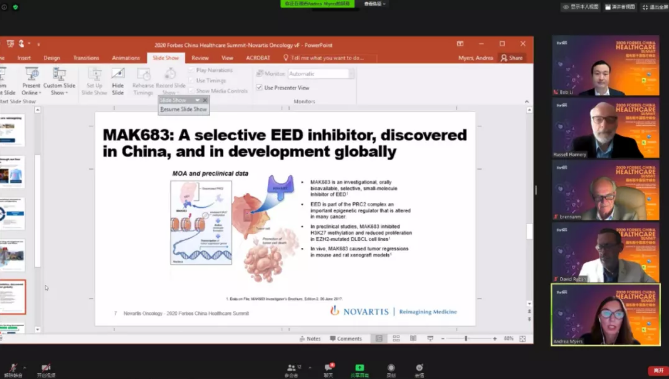Viewport: 669px width, 379px height.
Task: Click the Tell me what you want to do field
Action: coord(329,58)
